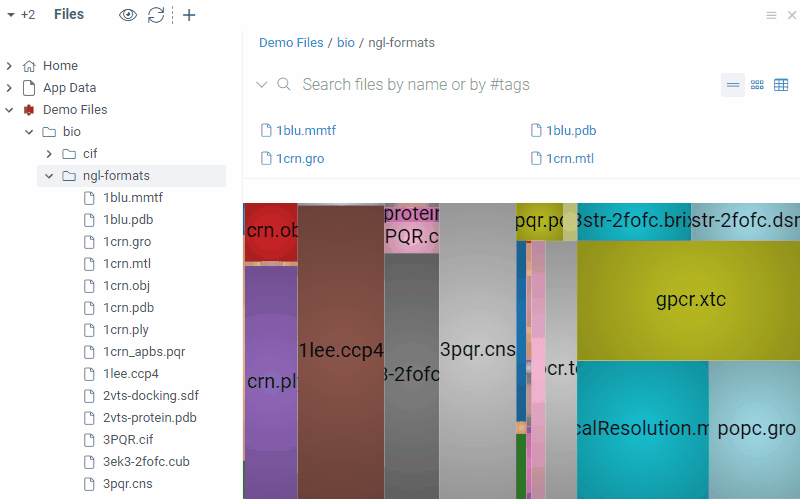Go to bio breadcrumb
The width and height of the screenshot is (800, 500).
click(345, 43)
